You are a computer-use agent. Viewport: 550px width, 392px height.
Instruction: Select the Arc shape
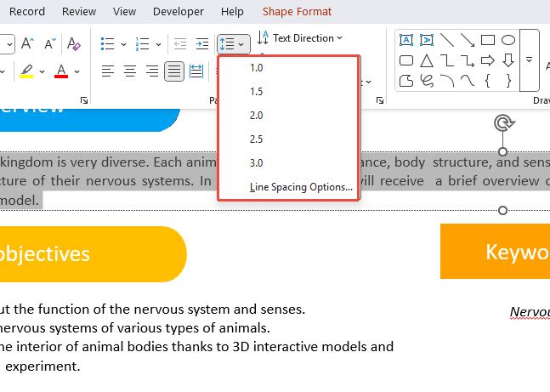[x=447, y=81]
